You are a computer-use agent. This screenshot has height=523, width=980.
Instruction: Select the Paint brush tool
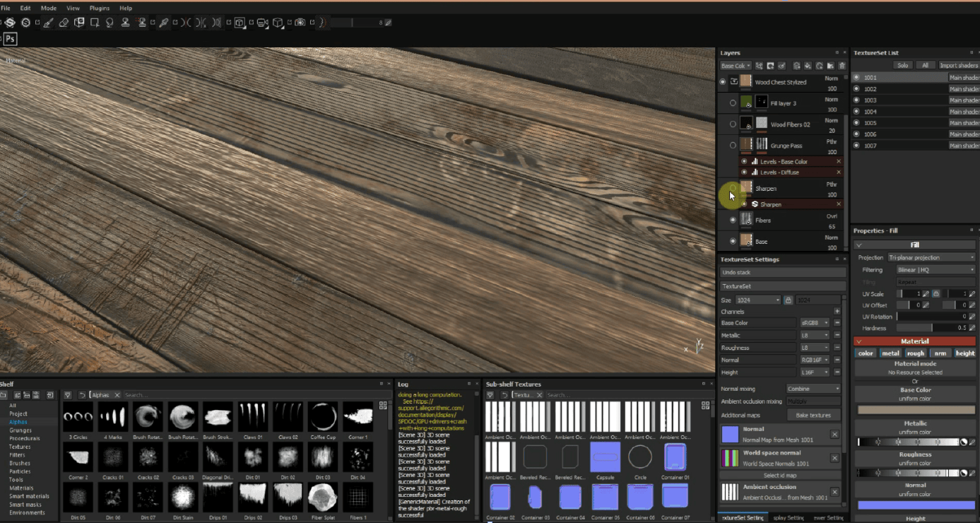(x=49, y=23)
